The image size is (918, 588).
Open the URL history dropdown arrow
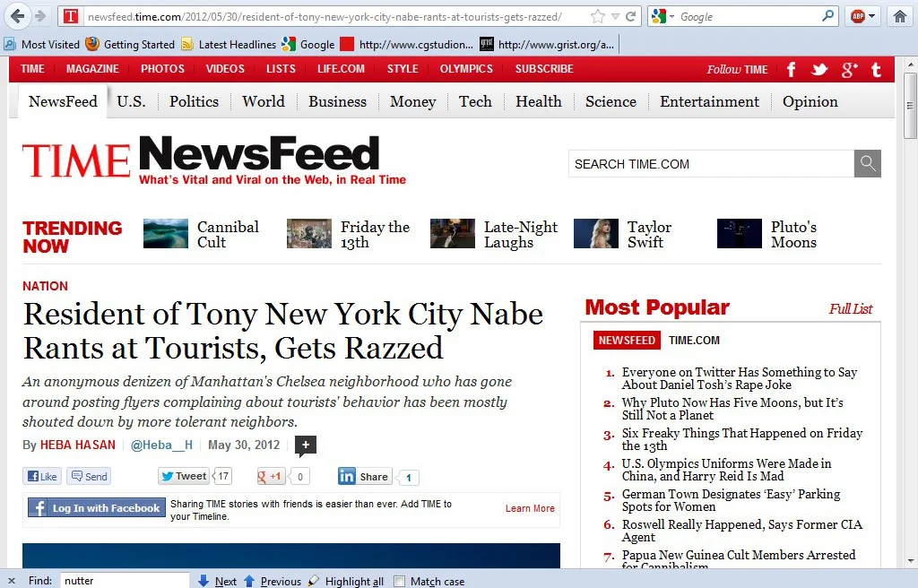[615, 16]
